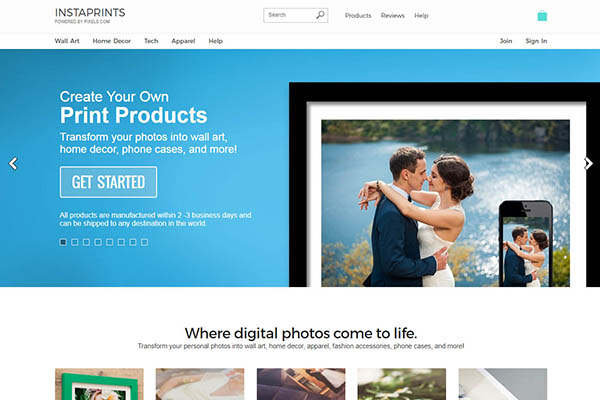Click the Sign In link
Image resolution: width=600 pixels, height=400 pixels.
[536, 41]
